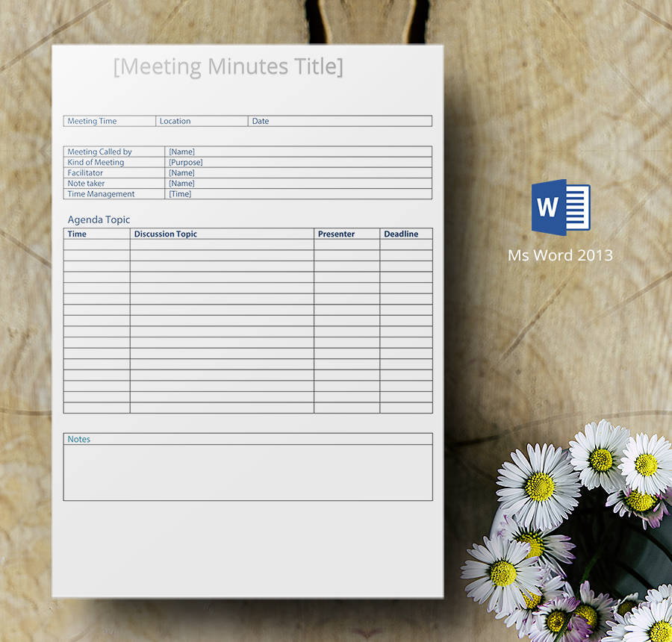This screenshot has width=672, height=642.
Task: Click the Meeting Time field
Action: (93, 121)
